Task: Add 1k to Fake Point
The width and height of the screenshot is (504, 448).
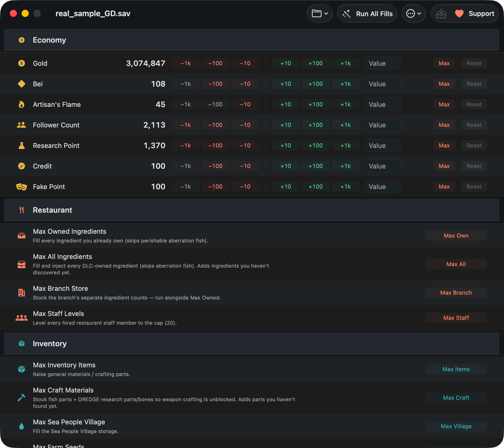Action: [x=346, y=186]
